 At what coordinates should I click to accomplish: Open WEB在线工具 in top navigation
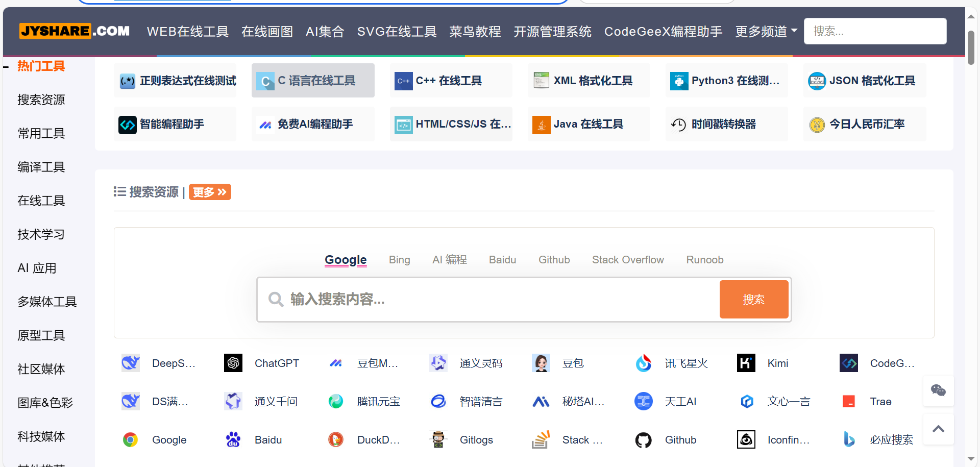(x=188, y=32)
